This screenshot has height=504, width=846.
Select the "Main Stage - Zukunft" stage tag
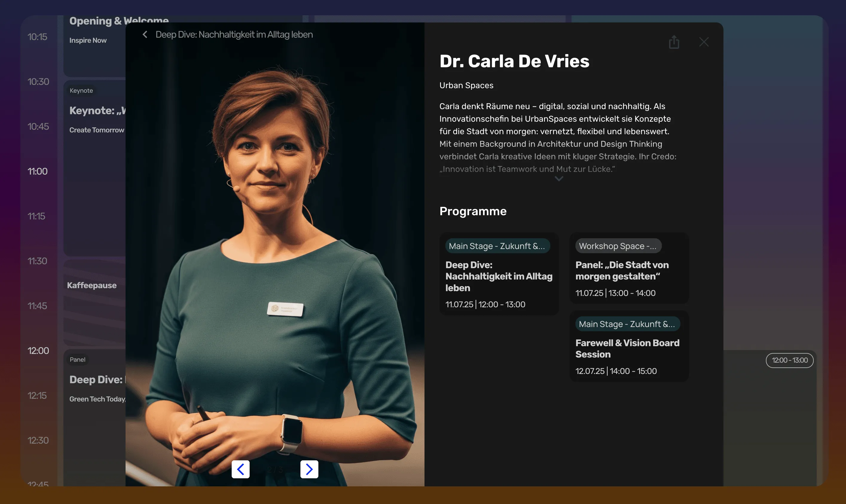point(497,245)
